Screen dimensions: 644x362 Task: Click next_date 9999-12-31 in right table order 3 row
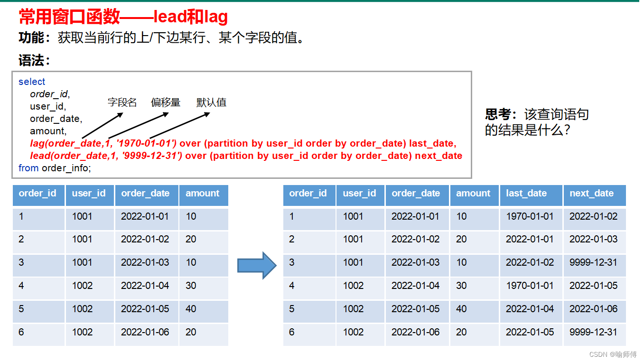593,262
